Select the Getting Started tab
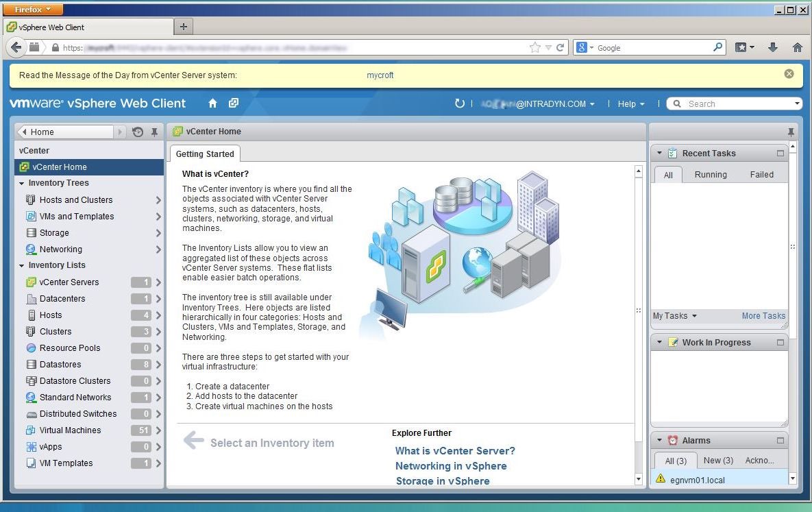The width and height of the screenshot is (812, 512). [x=205, y=154]
